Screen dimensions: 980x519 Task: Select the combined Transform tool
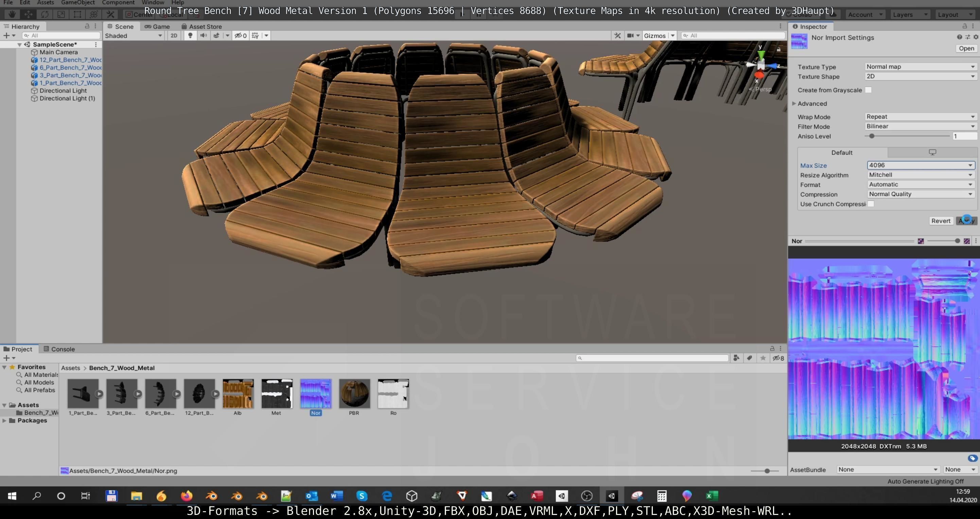(x=93, y=15)
